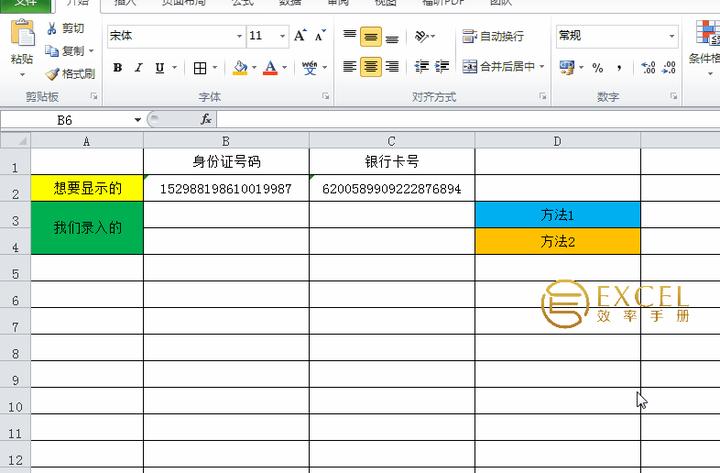720x473 pixels.
Task: Click the insert function fx icon
Action: (x=206, y=120)
